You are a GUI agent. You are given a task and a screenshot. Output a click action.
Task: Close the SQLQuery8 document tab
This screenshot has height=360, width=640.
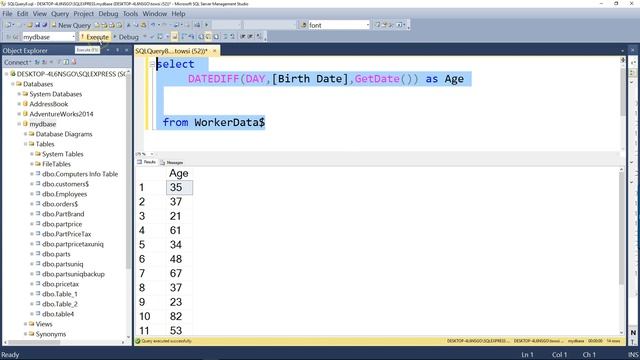click(x=214, y=51)
